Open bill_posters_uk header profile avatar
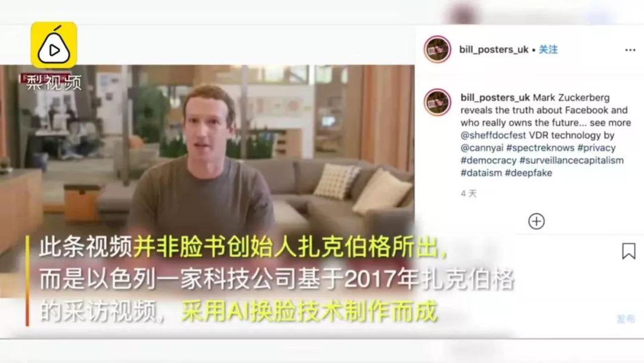Screen dimensions: 644x363 click(x=438, y=50)
